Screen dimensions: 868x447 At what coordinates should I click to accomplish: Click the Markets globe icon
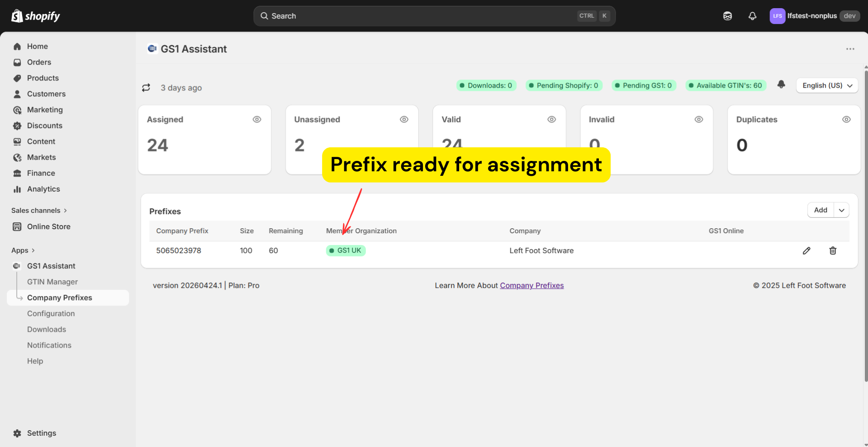tap(17, 157)
